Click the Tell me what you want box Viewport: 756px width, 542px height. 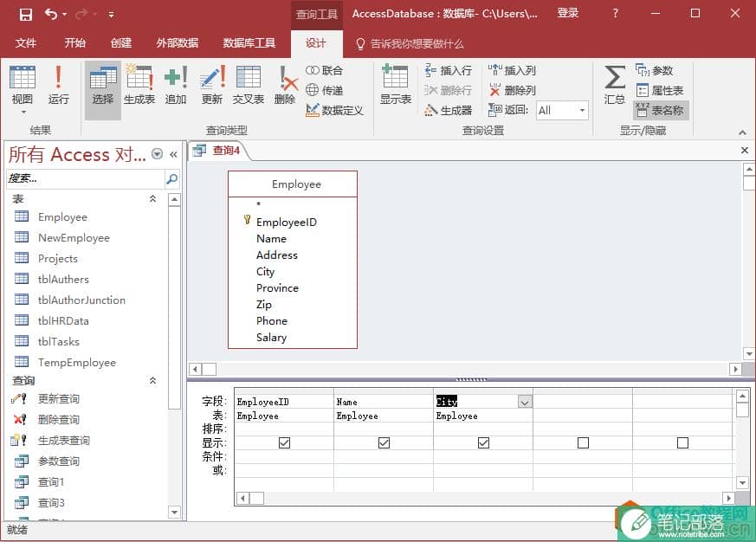(x=410, y=44)
